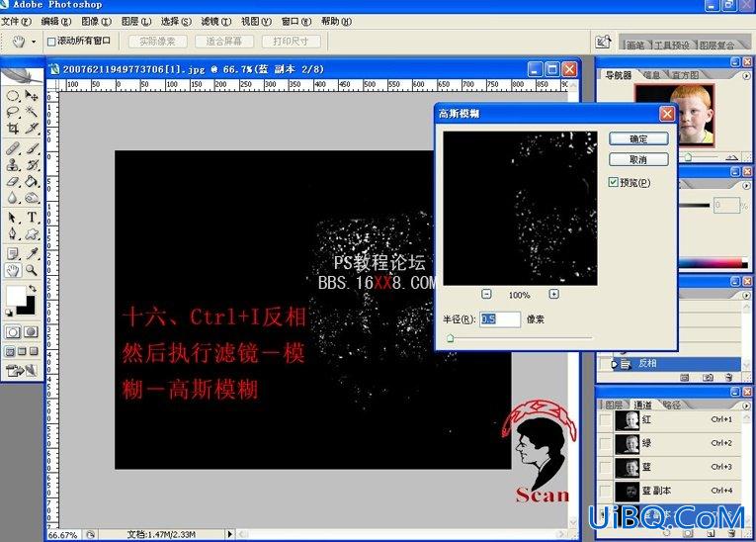The width and height of the screenshot is (756, 542).
Task: Click 实际像素 button
Action: click(x=158, y=42)
